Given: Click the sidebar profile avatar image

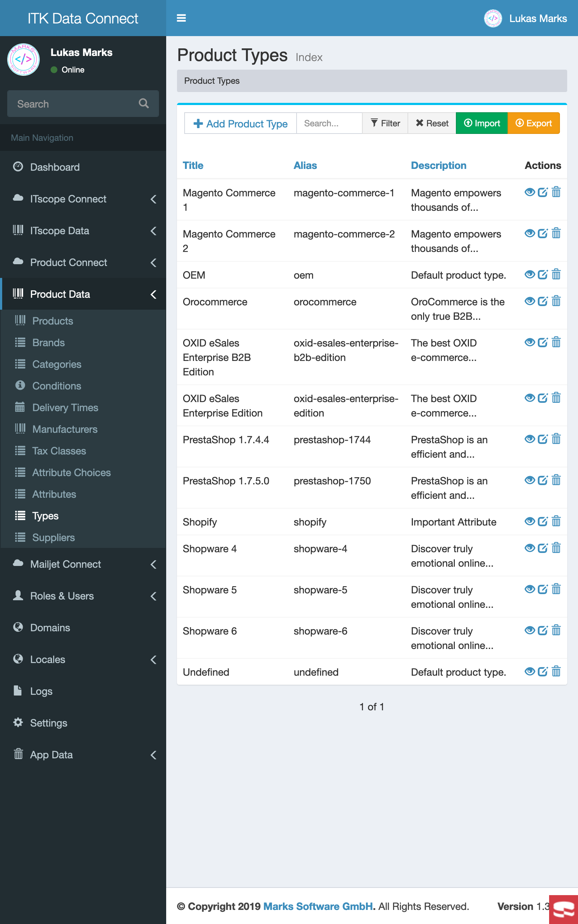Looking at the screenshot, I should (x=23, y=59).
